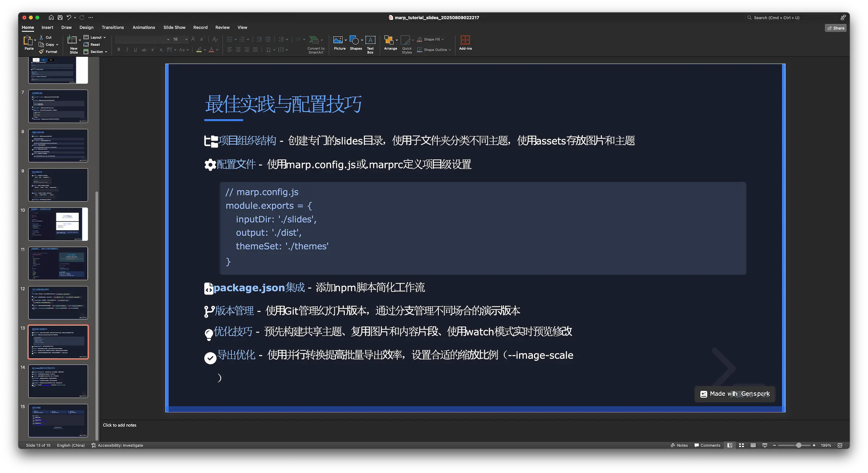Open the Layout dropdown
The width and height of the screenshot is (868, 473).
click(95, 37)
